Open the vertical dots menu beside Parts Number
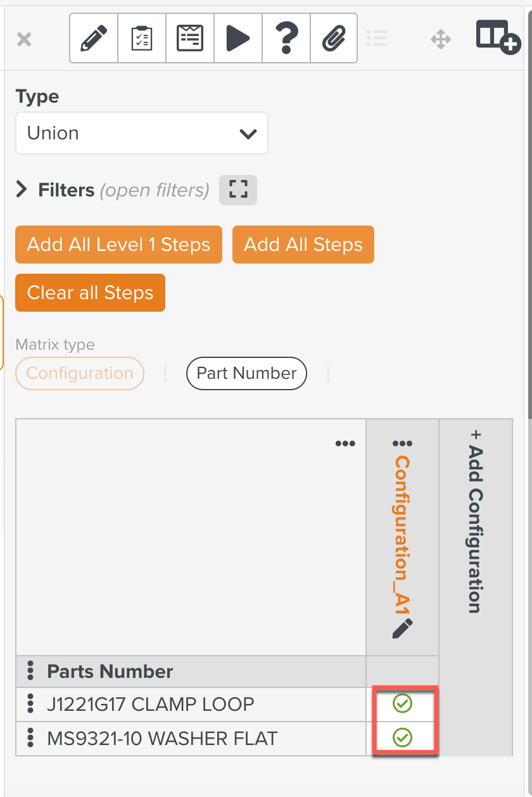Screen dimensions: 532x797 30,671
